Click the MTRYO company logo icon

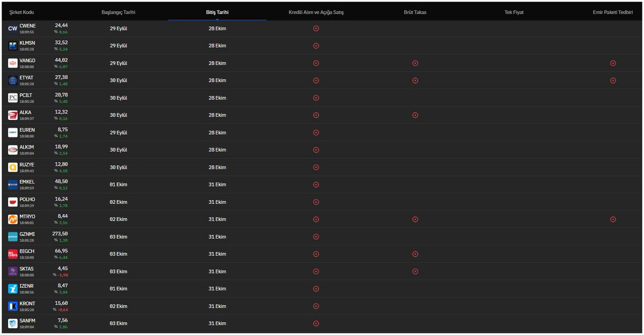pyautogui.click(x=13, y=220)
